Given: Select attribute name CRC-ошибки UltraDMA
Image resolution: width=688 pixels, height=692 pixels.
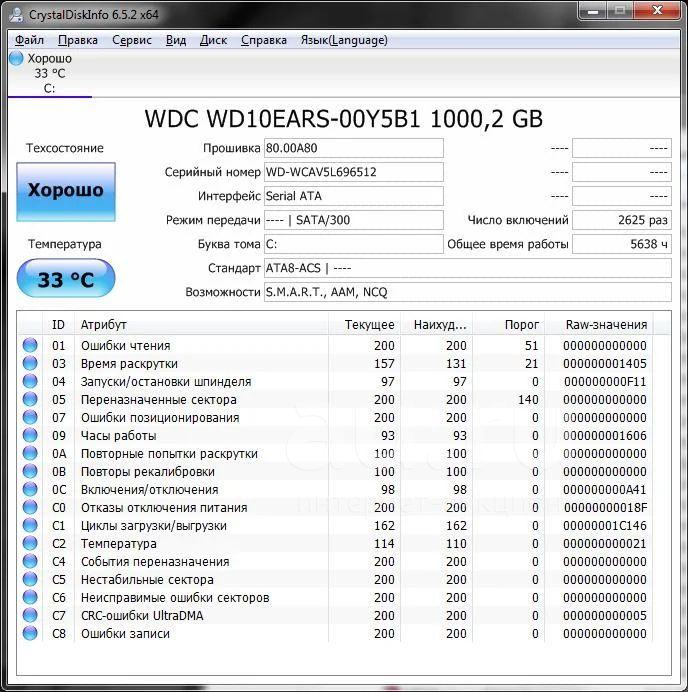Looking at the screenshot, I should [x=142, y=616].
